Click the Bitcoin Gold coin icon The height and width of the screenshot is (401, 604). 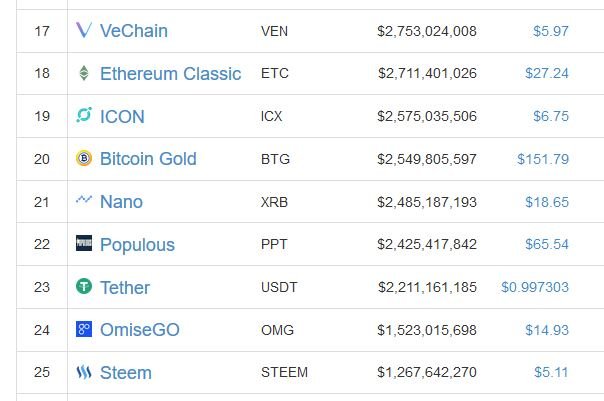coord(84,158)
